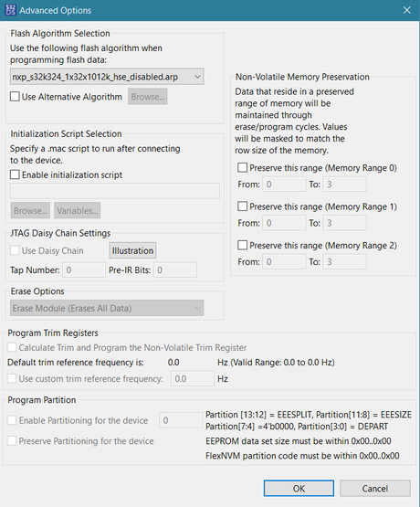The width and height of the screenshot is (420, 507).
Task: Click the To field of Memory Range 1
Action: click(x=345, y=223)
